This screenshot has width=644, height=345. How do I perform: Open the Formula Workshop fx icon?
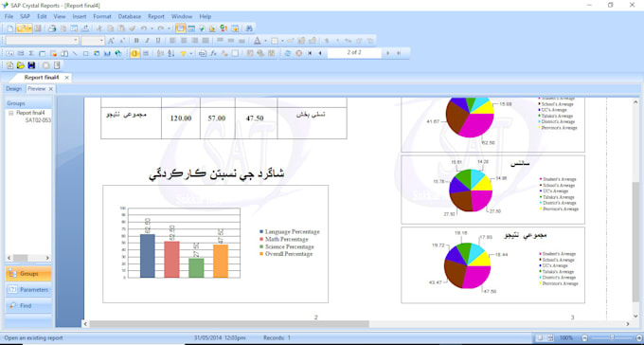[x=214, y=53]
